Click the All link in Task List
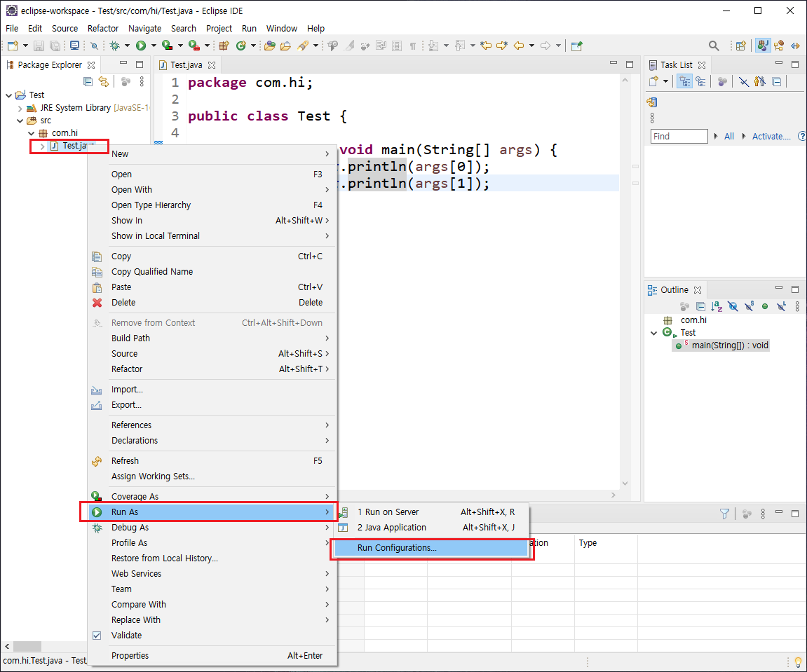The image size is (807, 672). [x=728, y=137]
